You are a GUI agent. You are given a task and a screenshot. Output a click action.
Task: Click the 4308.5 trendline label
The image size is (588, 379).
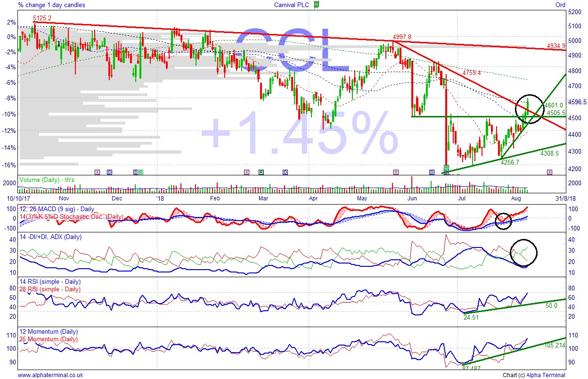point(549,153)
